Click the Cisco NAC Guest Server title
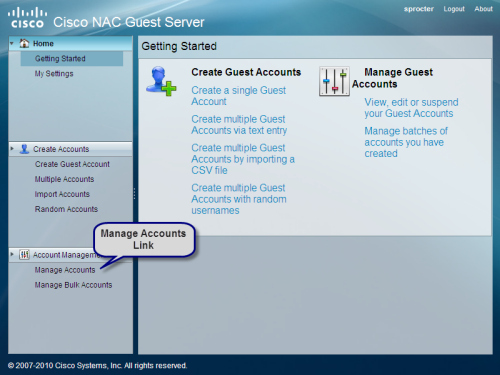Image resolution: width=500 pixels, height=375 pixels. [129, 22]
